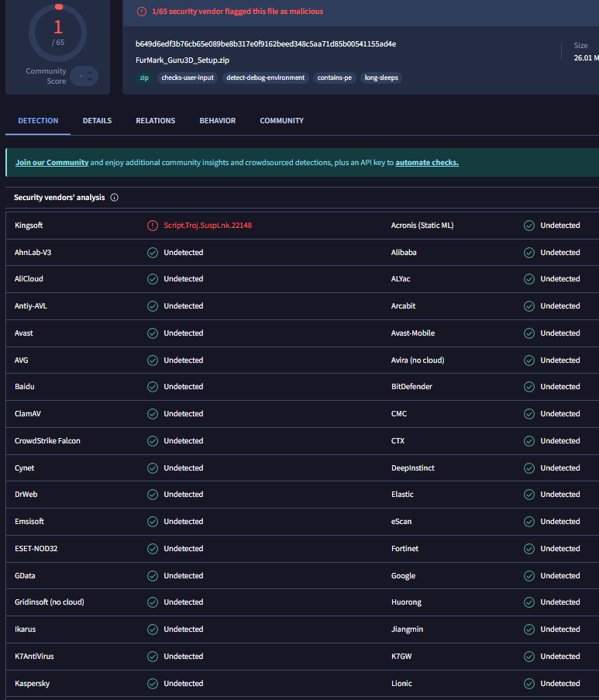Click the contains-pe tag
Viewport: 599px width, 700px height.
[334, 78]
